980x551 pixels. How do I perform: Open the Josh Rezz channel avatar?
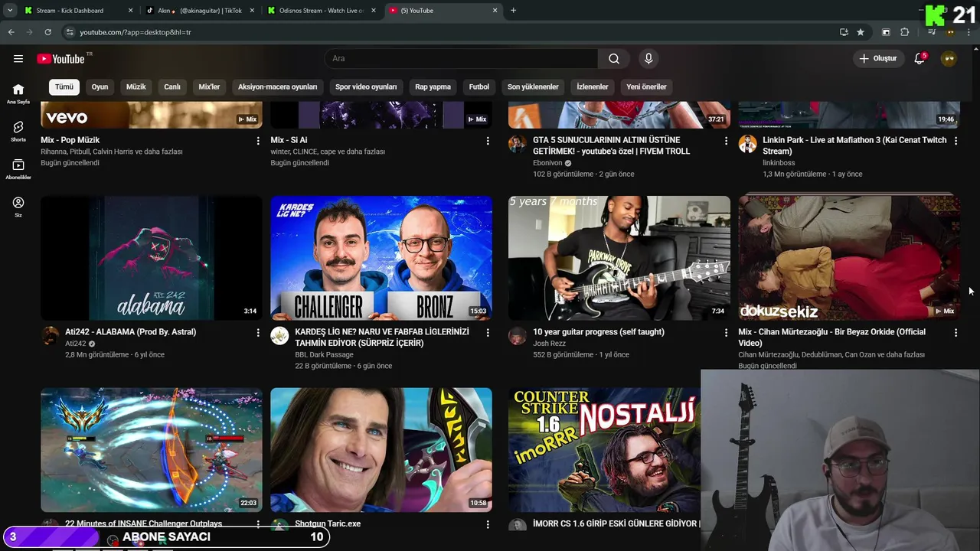518,336
